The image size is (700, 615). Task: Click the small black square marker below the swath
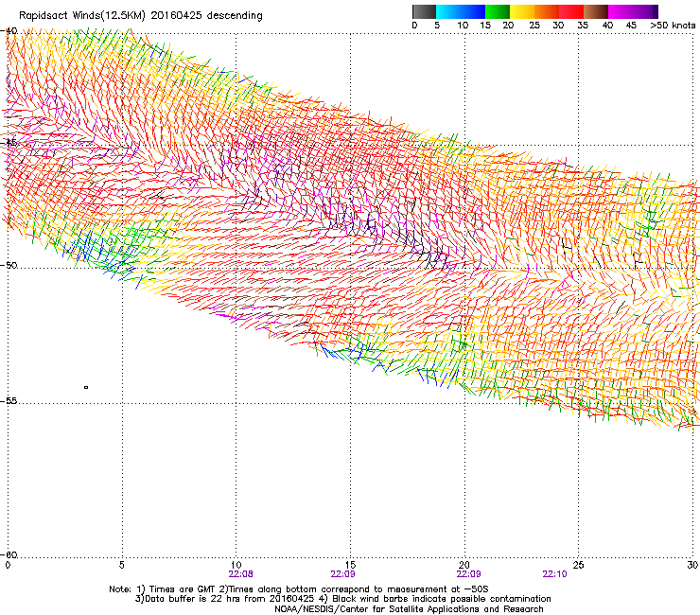[86, 387]
